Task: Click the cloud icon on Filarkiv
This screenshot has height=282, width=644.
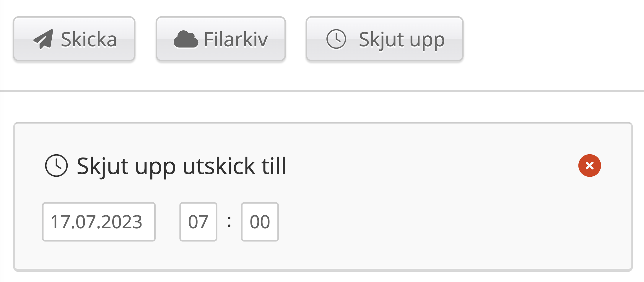Action: 186,39
